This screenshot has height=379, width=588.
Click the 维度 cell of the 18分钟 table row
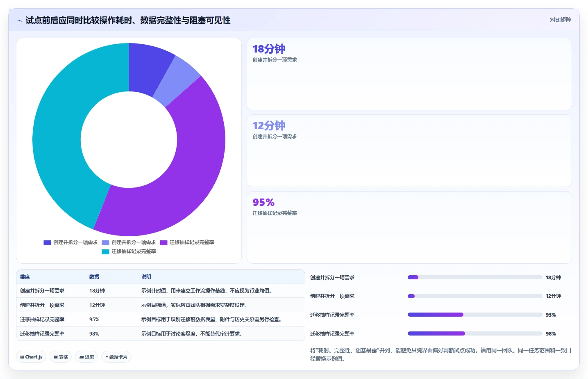[x=42, y=291]
